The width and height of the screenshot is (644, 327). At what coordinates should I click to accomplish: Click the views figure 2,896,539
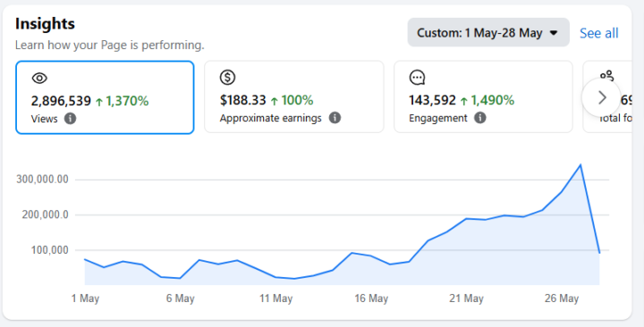point(61,101)
